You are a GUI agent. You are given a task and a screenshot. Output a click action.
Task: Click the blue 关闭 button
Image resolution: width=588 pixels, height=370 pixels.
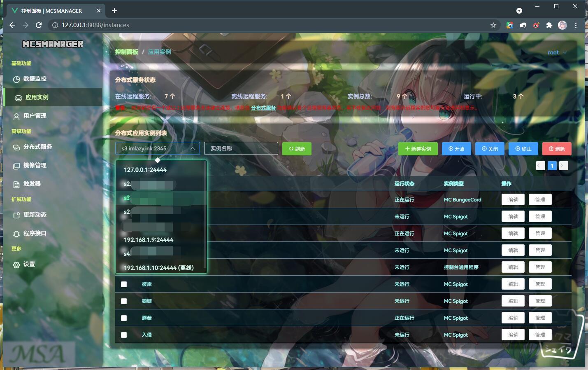[x=490, y=149]
